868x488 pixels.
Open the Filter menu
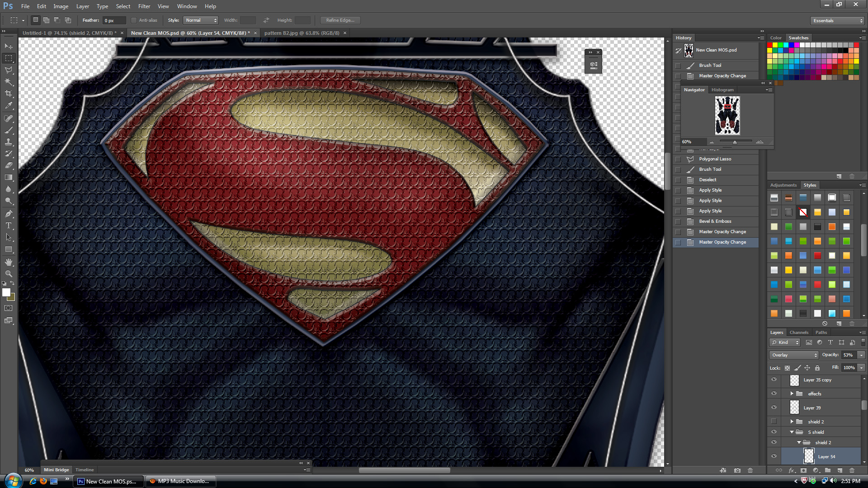pos(144,6)
